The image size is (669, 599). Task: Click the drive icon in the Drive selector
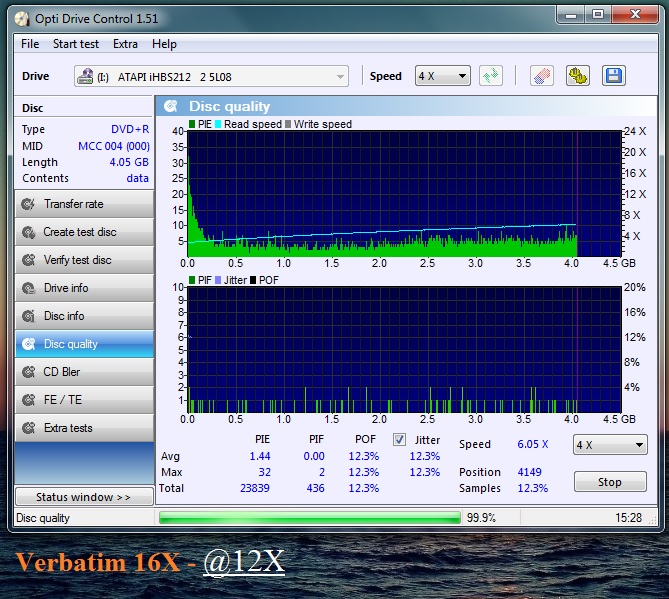pos(85,76)
